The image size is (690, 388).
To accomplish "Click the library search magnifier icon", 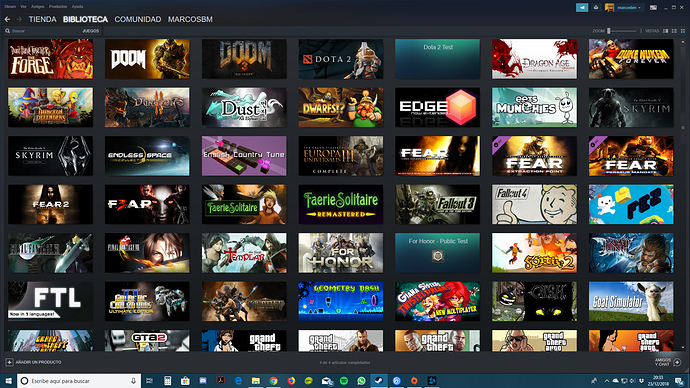I will tap(7, 31).
